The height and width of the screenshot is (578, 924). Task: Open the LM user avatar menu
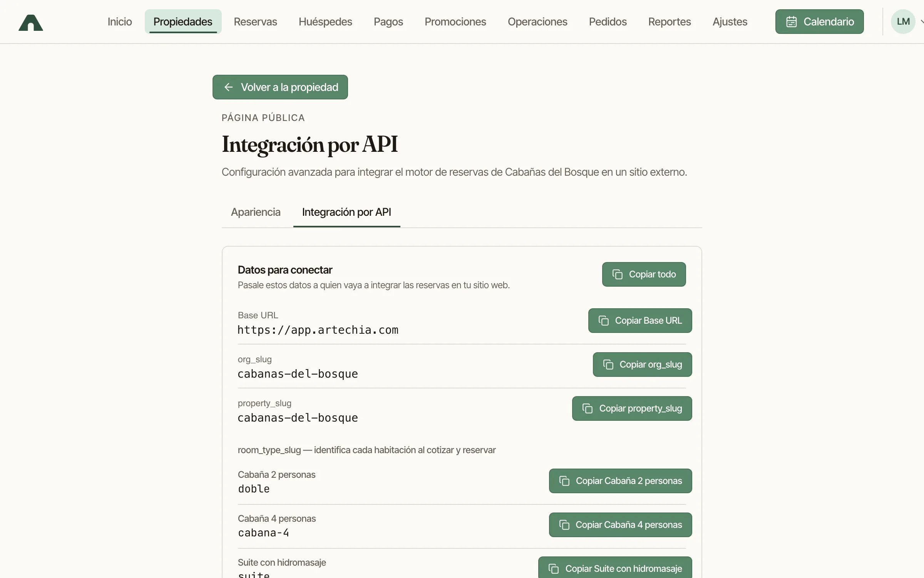click(903, 22)
